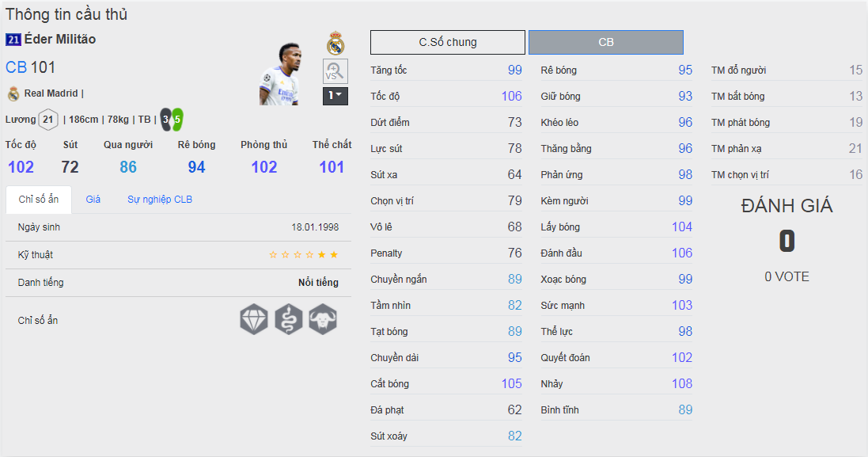Open the upgrade level 1 dropdown

[335, 96]
